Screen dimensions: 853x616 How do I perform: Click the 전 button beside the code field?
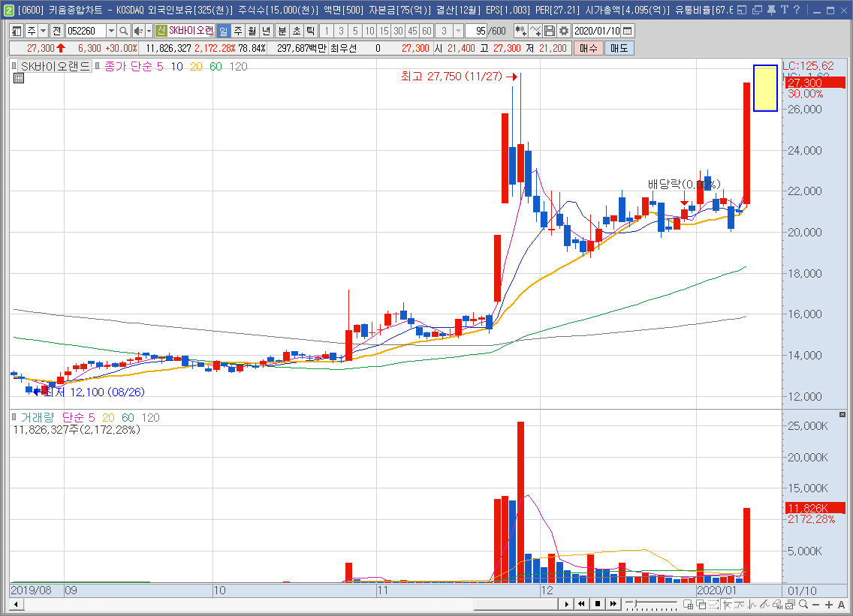56,31
